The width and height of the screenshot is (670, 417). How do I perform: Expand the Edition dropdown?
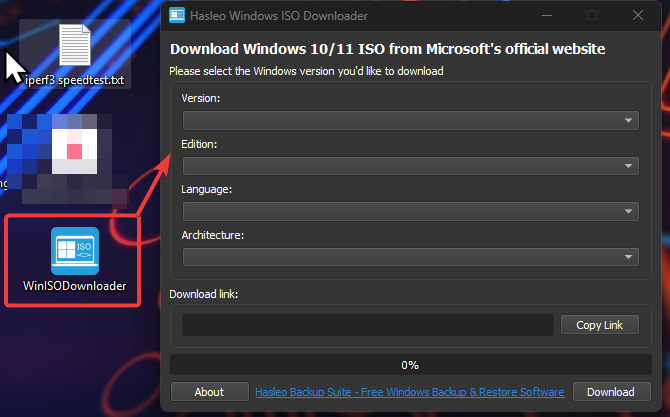coord(410,165)
